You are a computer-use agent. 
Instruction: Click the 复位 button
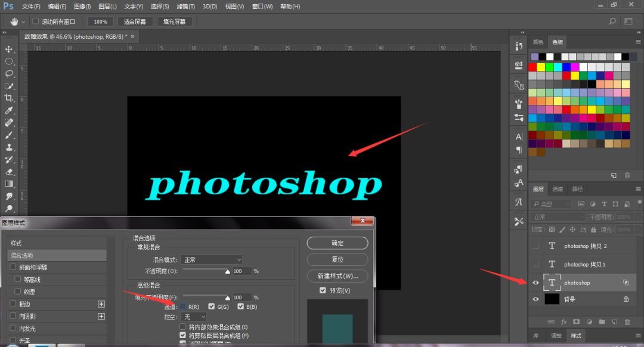pos(338,259)
